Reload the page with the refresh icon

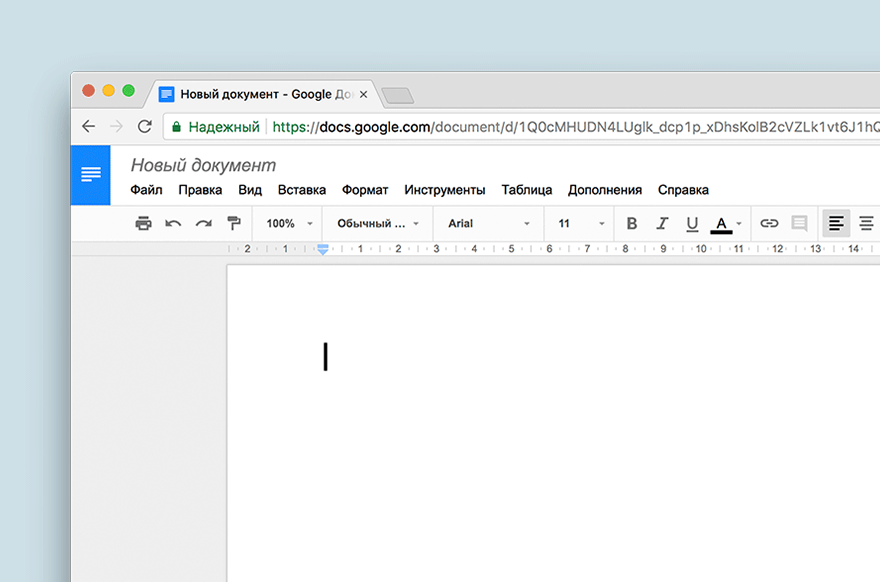pyautogui.click(x=145, y=126)
